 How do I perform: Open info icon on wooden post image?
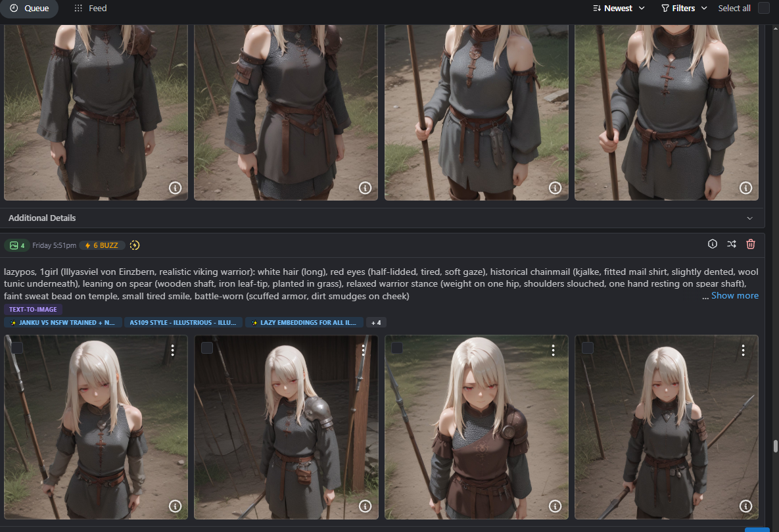(x=365, y=506)
